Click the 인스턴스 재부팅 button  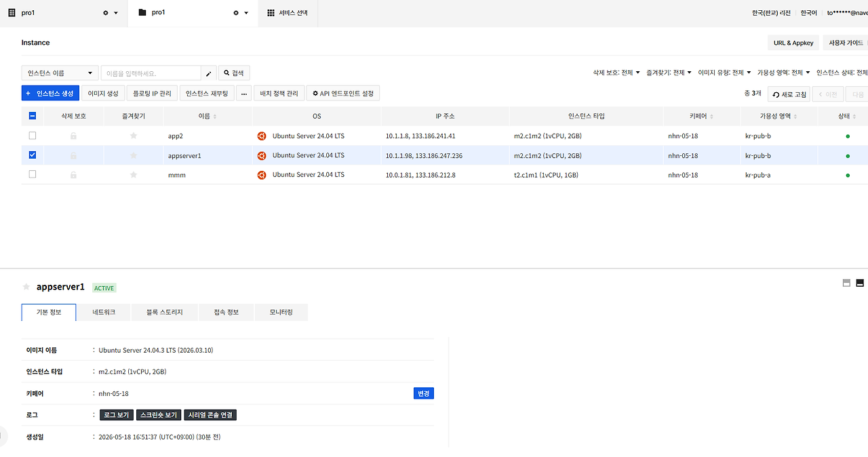click(208, 93)
